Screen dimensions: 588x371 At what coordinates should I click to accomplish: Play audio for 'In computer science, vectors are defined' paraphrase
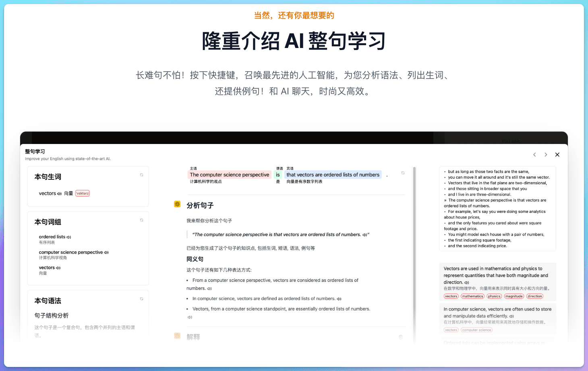[x=339, y=299]
